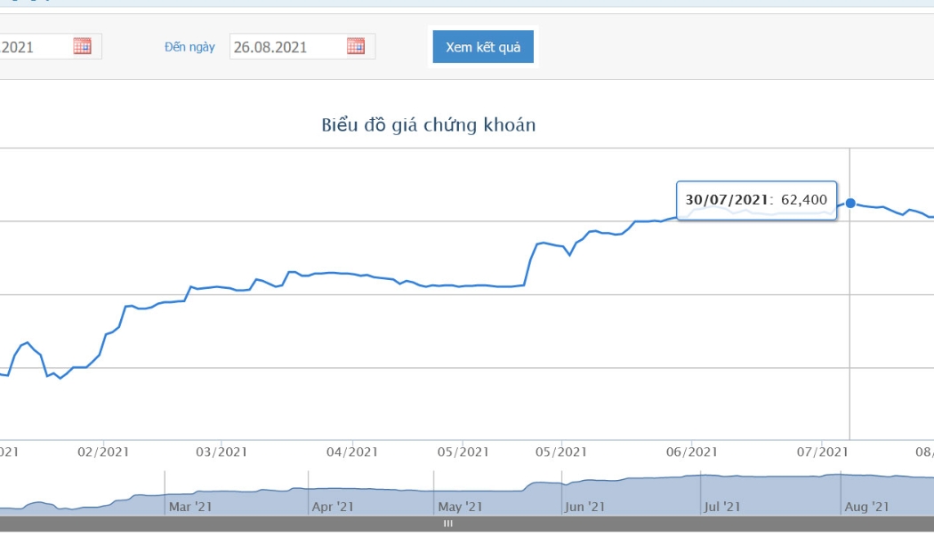This screenshot has width=934, height=560.
Task: Click the 07/2021 x-axis label
Action: pyautogui.click(x=823, y=452)
